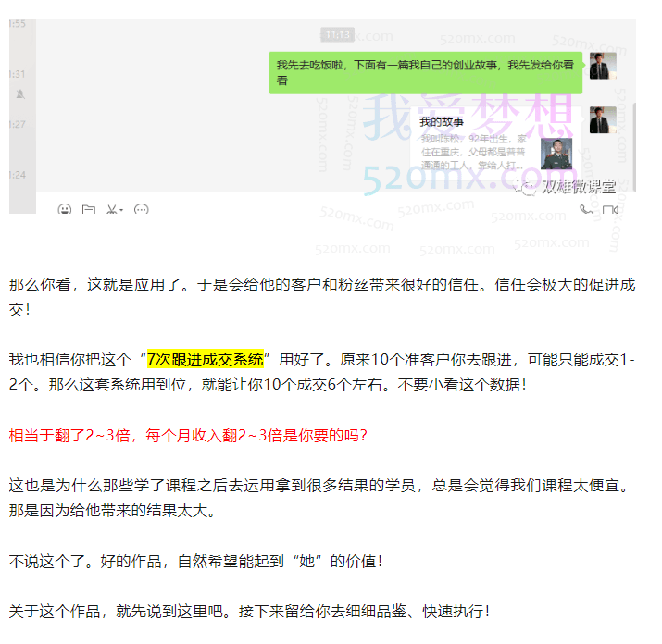Click the send file folder icon
662x644 pixels.
click(88, 209)
